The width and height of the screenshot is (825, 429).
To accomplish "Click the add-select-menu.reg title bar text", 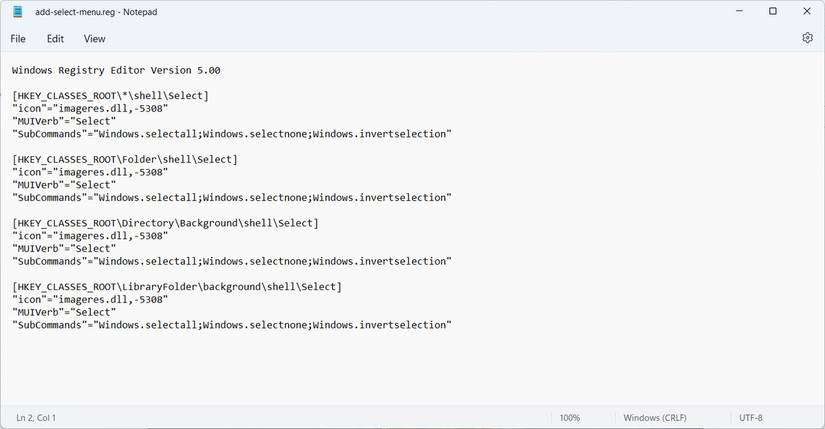I will point(96,12).
